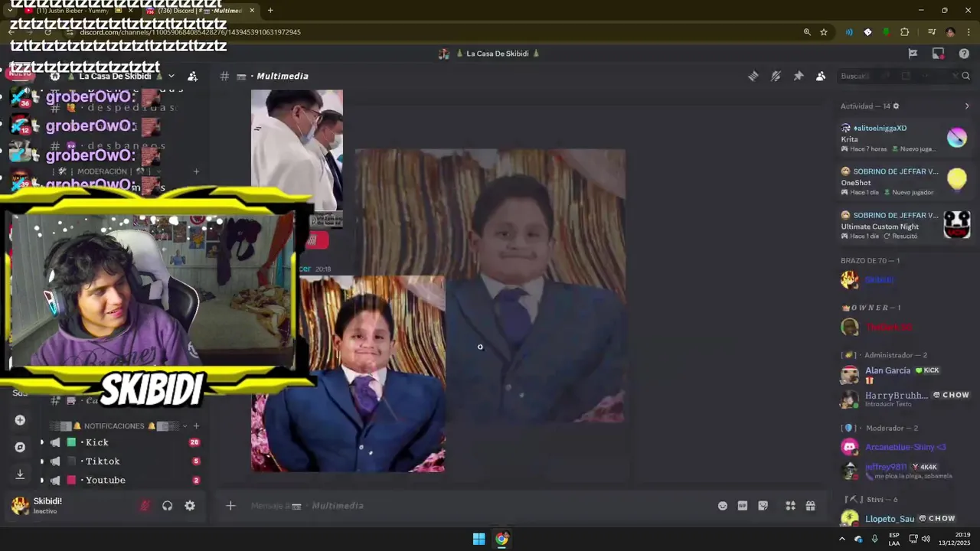The image size is (980, 551).
Task: Open User Settings gear icon
Action: pos(190,506)
